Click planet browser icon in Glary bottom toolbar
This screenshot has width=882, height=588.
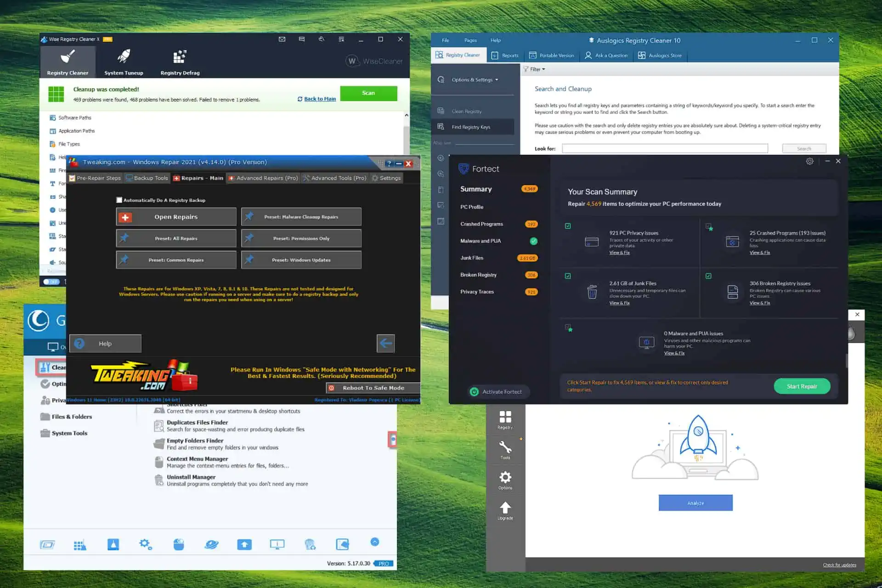pos(211,544)
